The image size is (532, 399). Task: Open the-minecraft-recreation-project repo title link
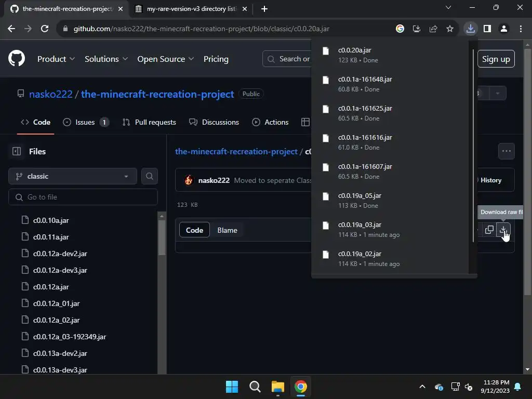coord(157,94)
